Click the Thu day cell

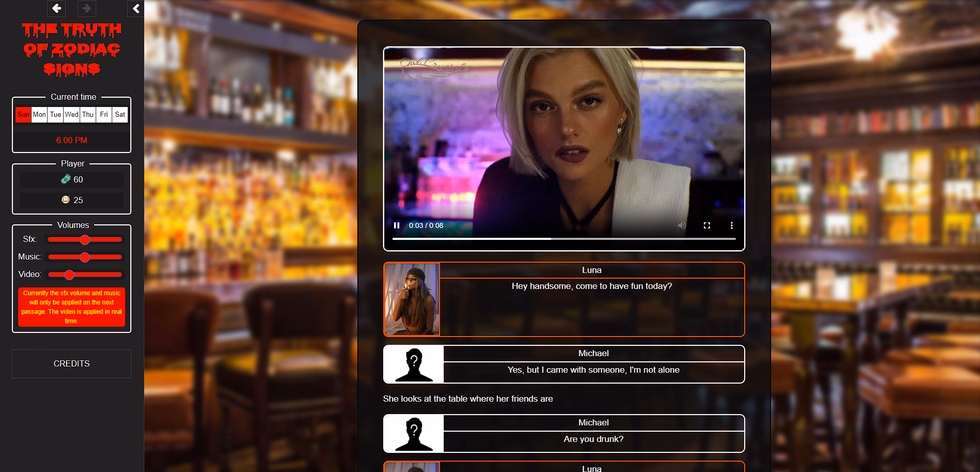[88, 114]
